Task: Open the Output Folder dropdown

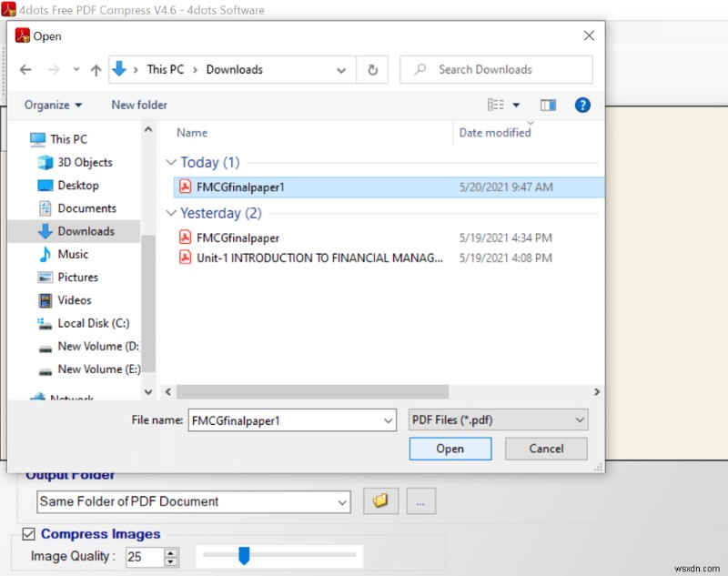Action: 344,501
